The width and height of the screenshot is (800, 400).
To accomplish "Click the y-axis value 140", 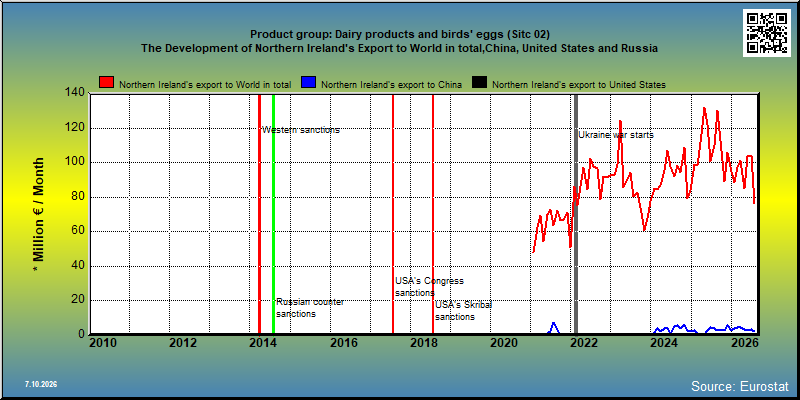I will (74, 93).
